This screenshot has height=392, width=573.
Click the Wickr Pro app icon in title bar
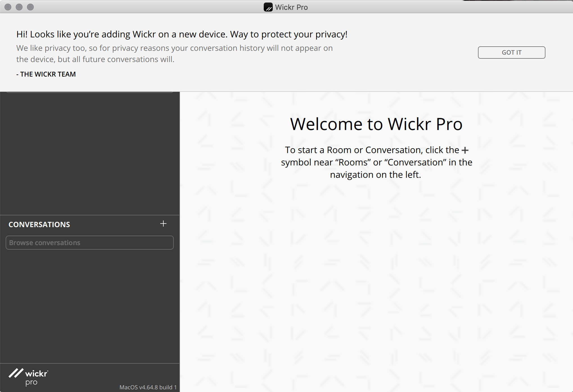[268, 7]
